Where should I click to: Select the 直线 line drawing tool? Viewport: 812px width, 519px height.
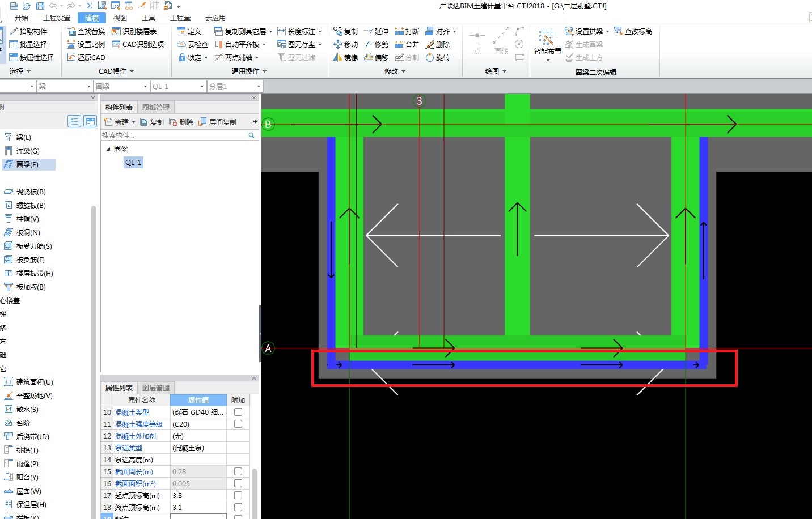pyautogui.click(x=501, y=41)
